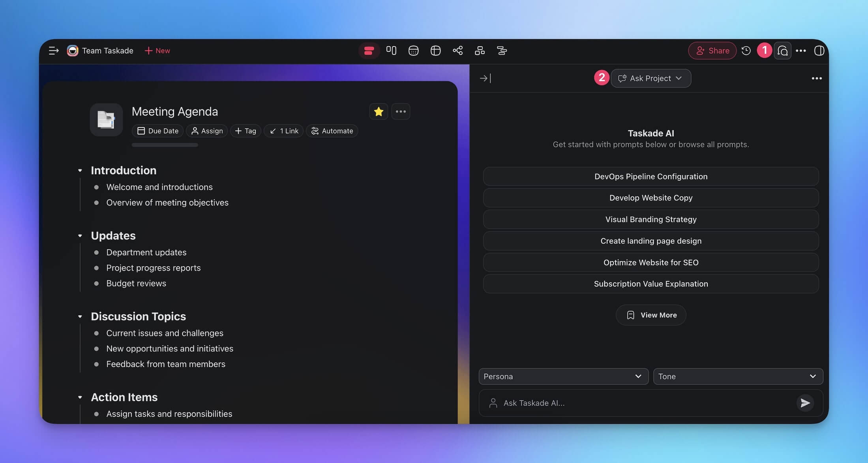Open the Tone dropdown selector

(738, 376)
